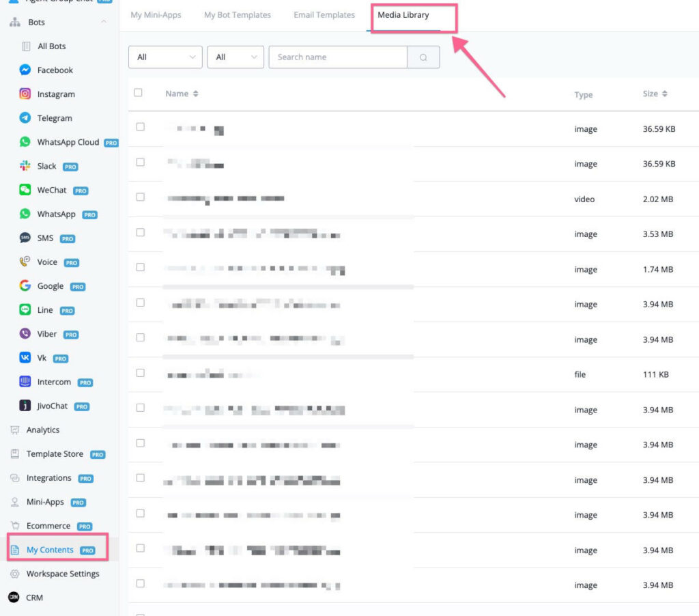Sort the list by Size column
The height and width of the screenshot is (616, 699).
pyautogui.click(x=655, y=94)
